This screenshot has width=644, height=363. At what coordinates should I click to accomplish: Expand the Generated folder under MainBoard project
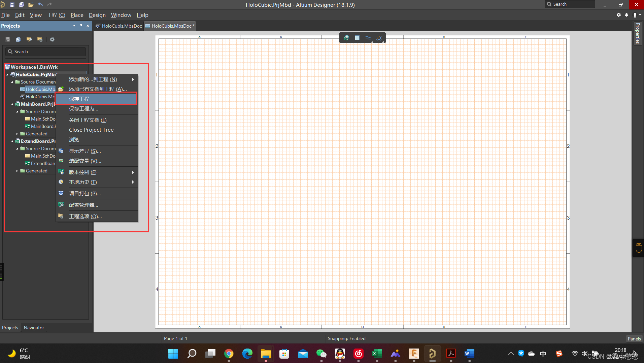pyautogui.click(x=17, y=134)
